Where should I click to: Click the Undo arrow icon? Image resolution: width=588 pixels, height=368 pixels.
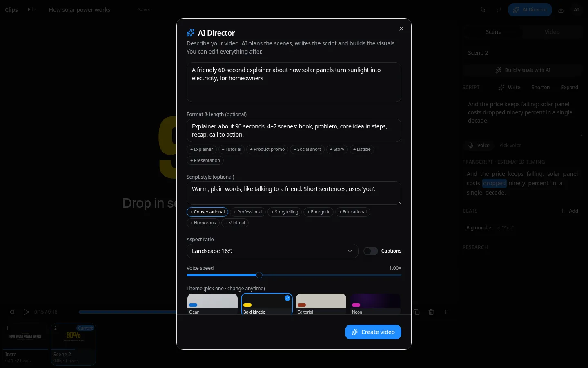point(483,10)
